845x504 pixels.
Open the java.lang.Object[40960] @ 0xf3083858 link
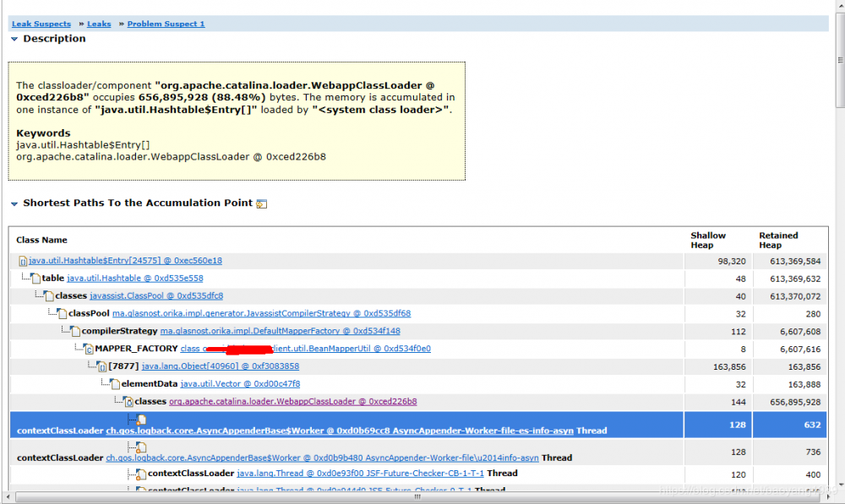(221, 366)
